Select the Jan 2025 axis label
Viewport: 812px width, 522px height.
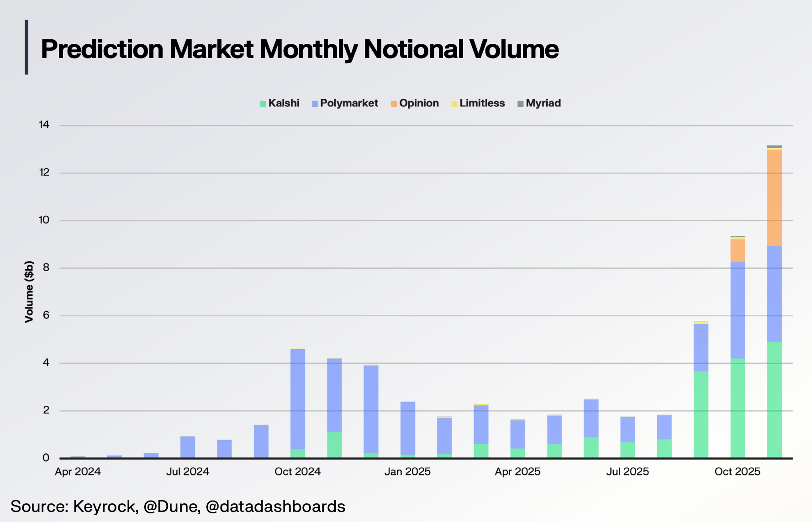[408, 471]
